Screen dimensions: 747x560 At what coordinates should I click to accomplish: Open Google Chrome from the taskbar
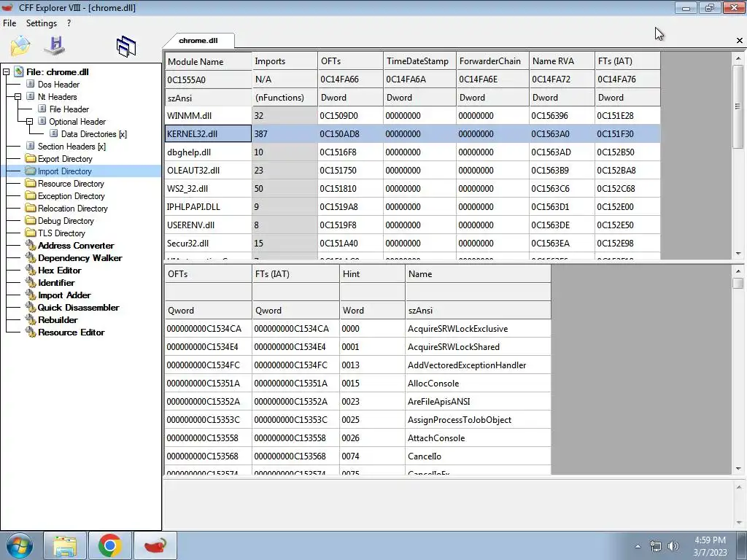pos(110,545)
